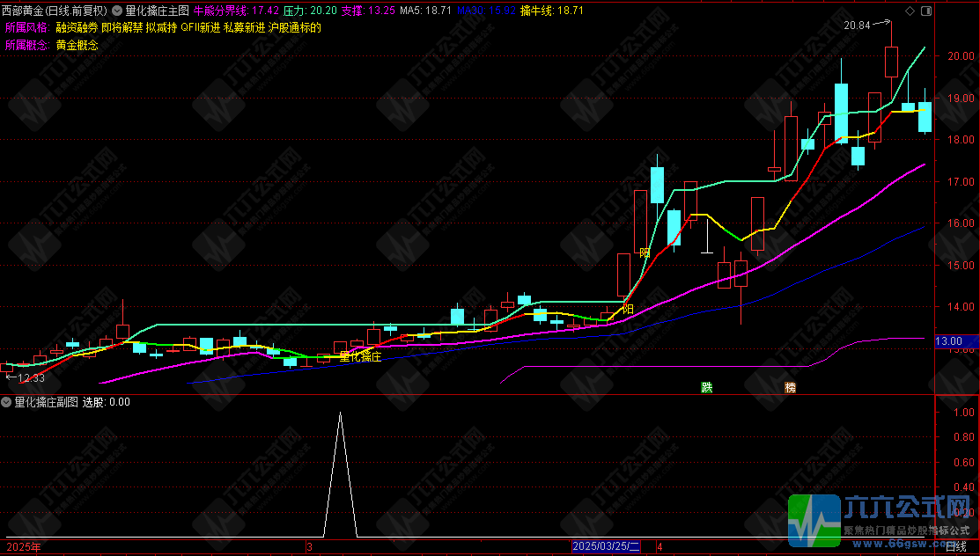
Task: Click the 13.00 price marker on axis
Action: pos(948,341)
